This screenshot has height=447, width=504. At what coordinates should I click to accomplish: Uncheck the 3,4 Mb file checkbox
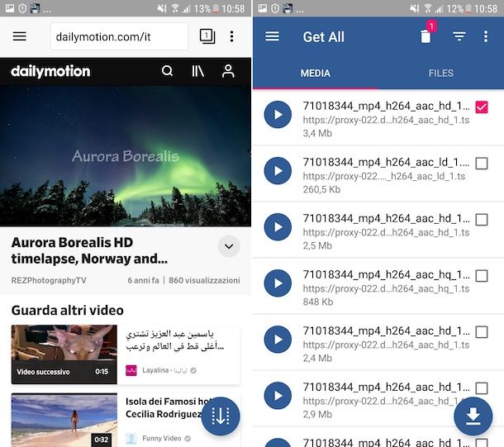point(482,107)
